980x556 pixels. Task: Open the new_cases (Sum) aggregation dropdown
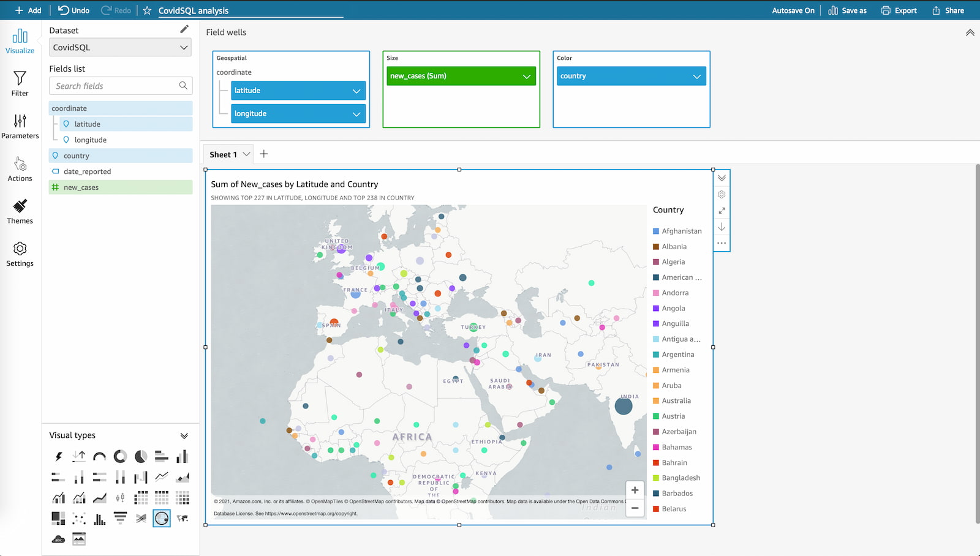[x=526, y=75]
